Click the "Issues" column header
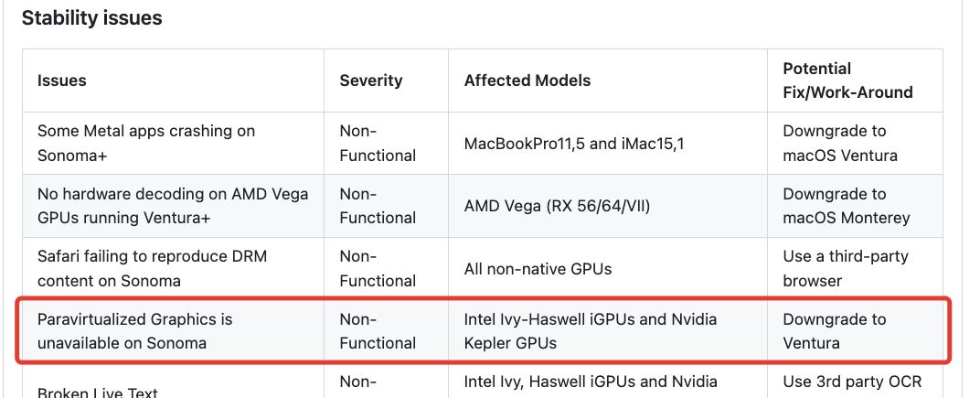 [62, 81]
